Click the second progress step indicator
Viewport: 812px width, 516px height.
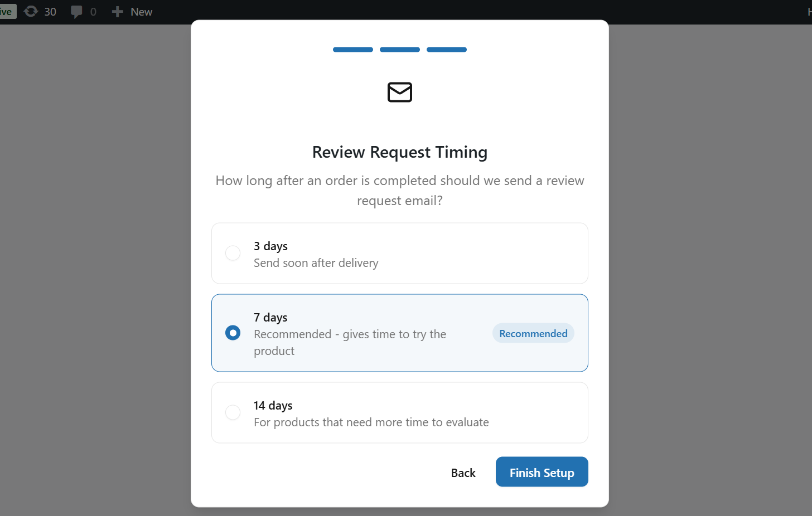399,50
